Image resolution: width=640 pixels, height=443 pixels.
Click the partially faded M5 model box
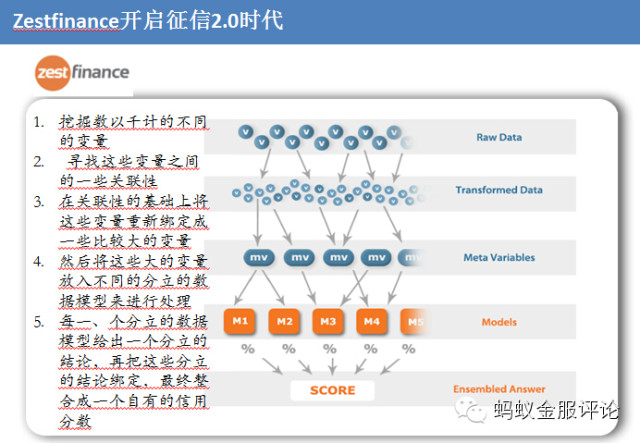(413, 321)
